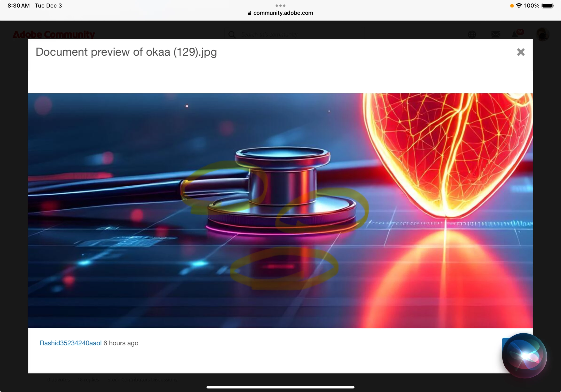561x392 pixels.
Task: Open the user profile avatar
Action: 542,35
